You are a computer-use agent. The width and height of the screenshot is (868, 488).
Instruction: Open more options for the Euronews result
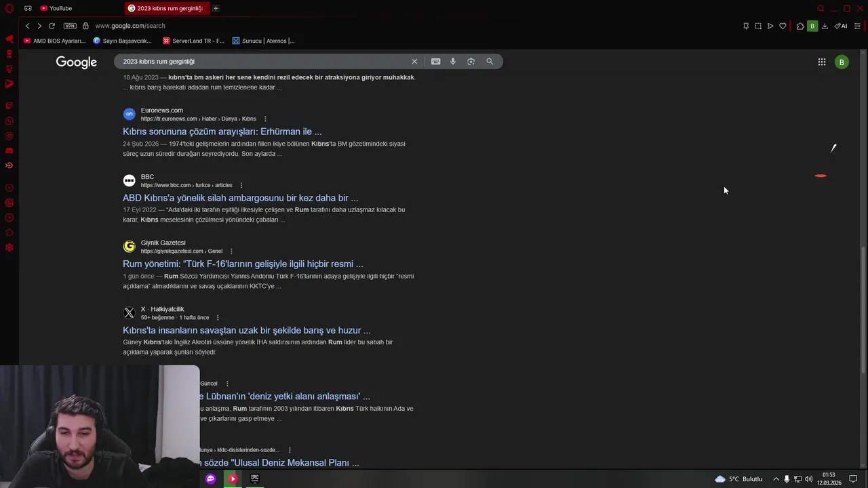coord(265,119)
